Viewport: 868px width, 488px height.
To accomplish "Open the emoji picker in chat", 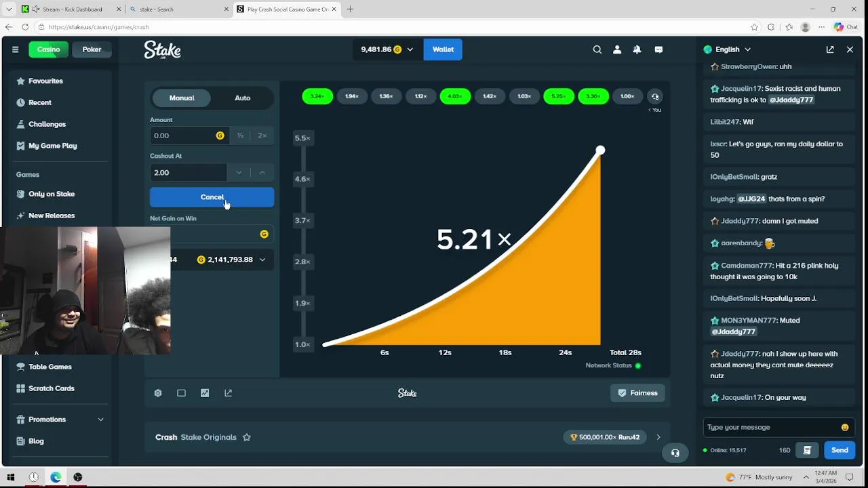I will click(x=845, y=427).
